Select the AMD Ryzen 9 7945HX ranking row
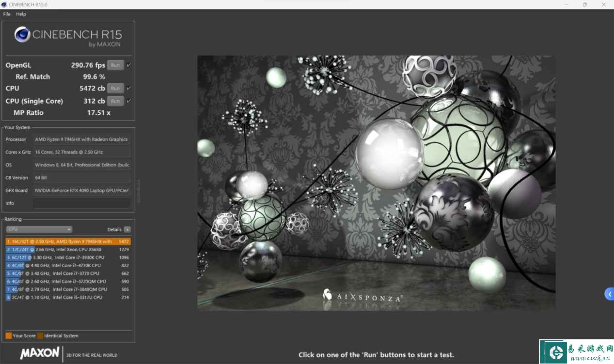 point(68,242)
